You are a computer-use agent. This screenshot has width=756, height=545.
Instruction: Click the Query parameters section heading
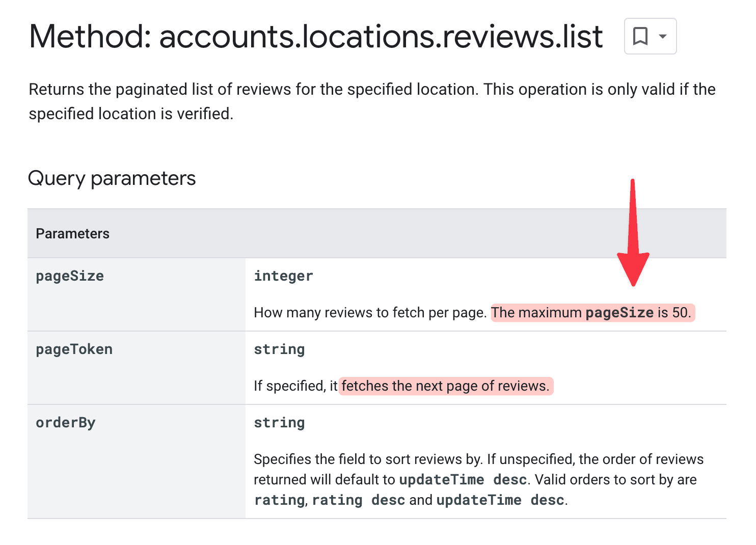tap(112, 178)
